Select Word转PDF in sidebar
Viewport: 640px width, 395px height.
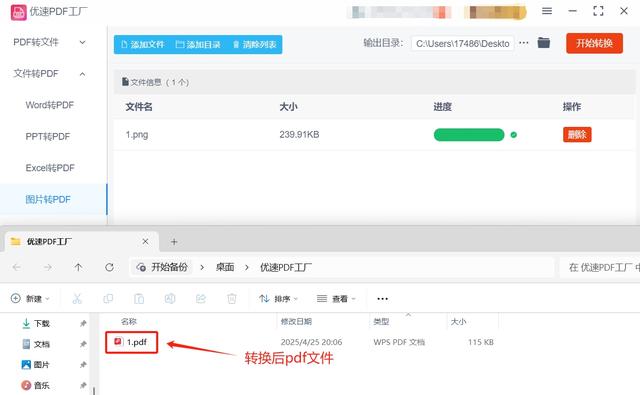(49, 105)
